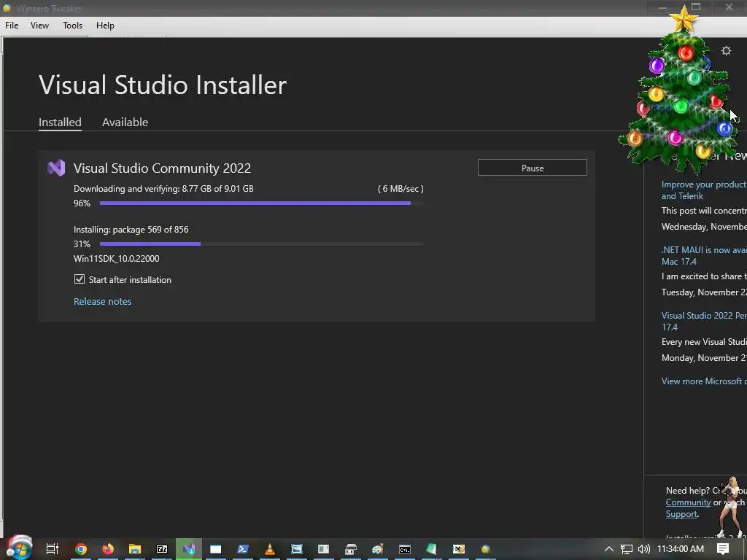Maximize the Winaero Tweaker window
747x560 pixels.
[x=696, y=7]
